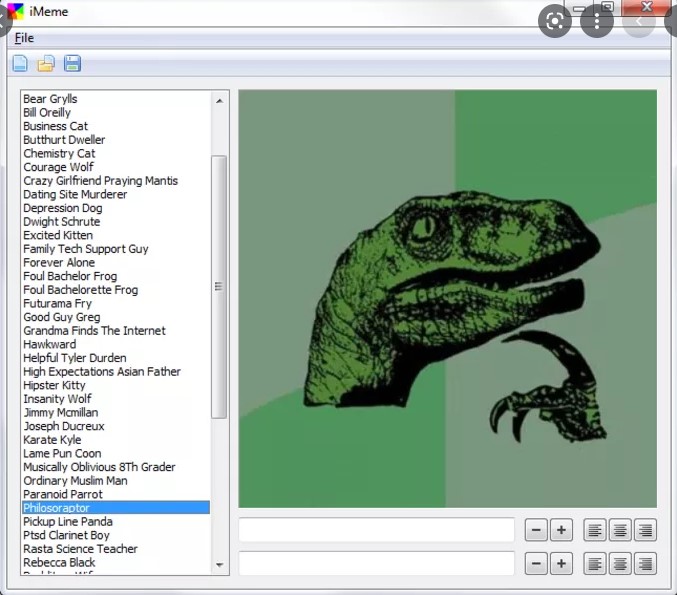Select Forever Alone meme
The width and height of the screenshot is (677, 595).
pos(59,263)
